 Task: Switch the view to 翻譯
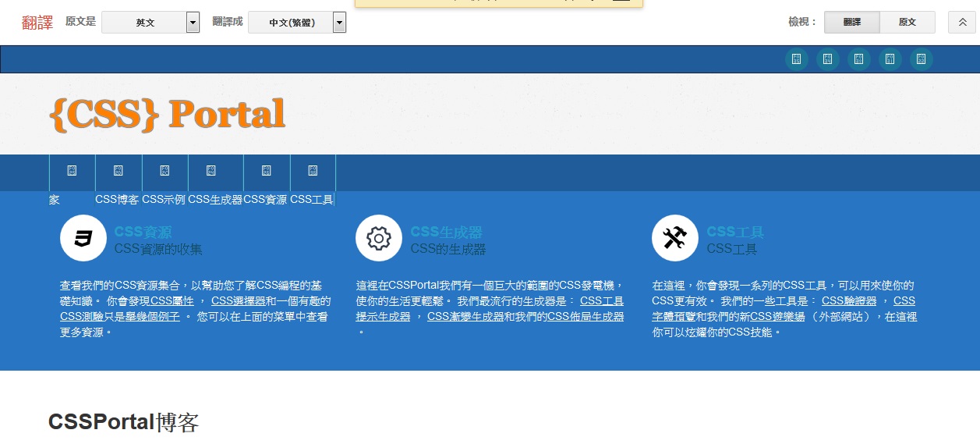[x=852, y=23]
